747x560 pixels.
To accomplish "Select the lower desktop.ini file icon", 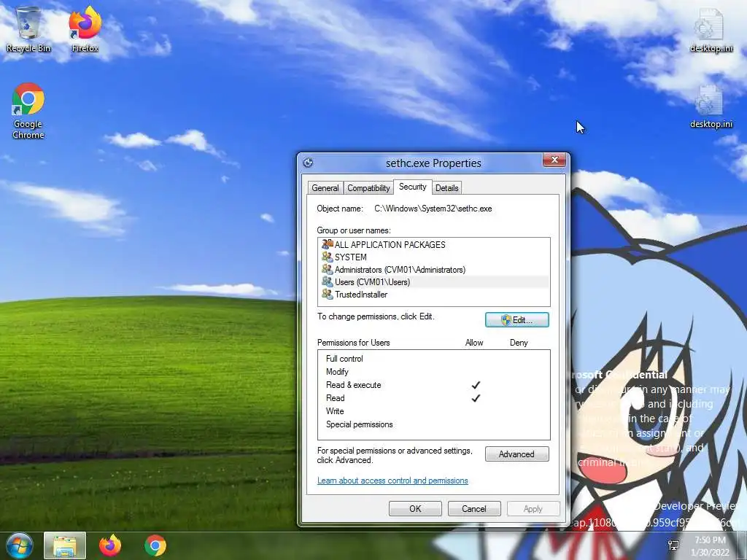I will (711, 106).
